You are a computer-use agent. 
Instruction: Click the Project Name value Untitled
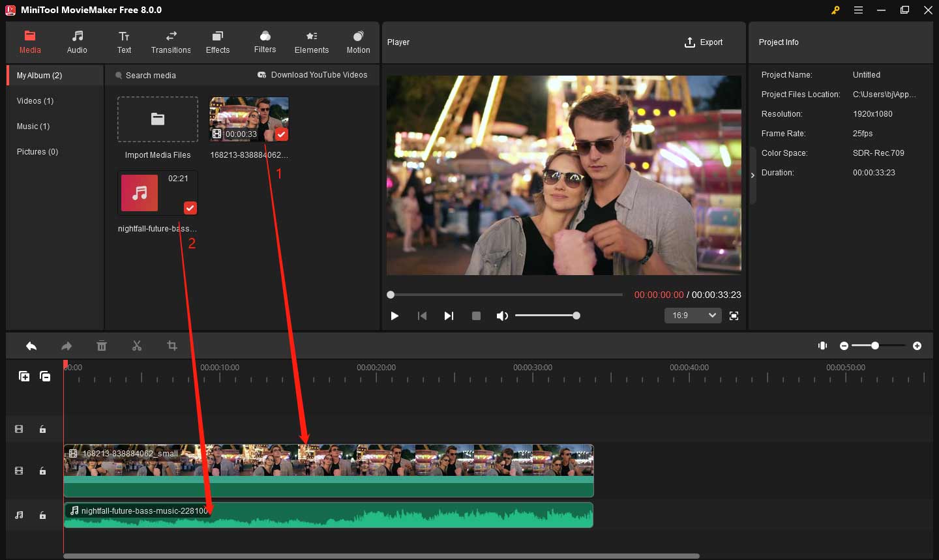(867, 75)
